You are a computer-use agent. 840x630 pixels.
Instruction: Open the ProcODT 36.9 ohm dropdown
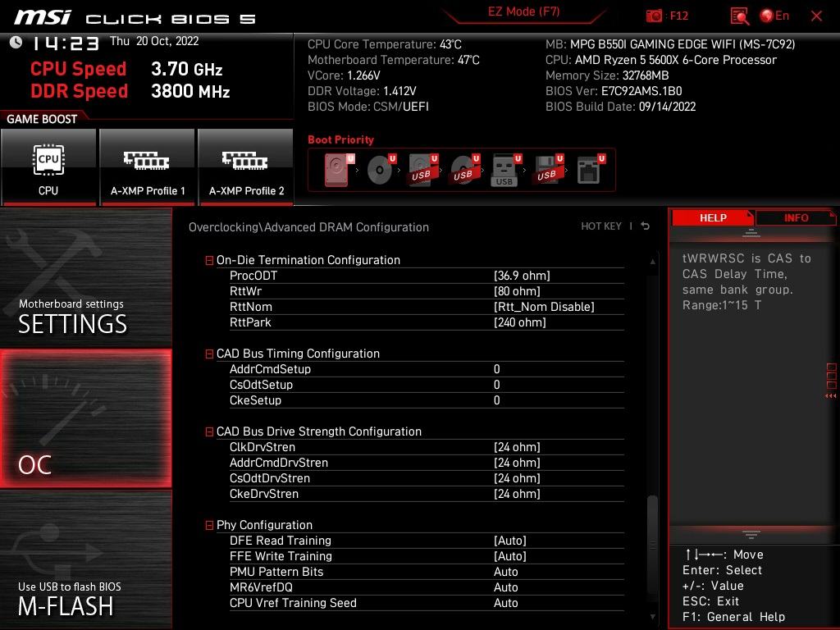point(522,276)
